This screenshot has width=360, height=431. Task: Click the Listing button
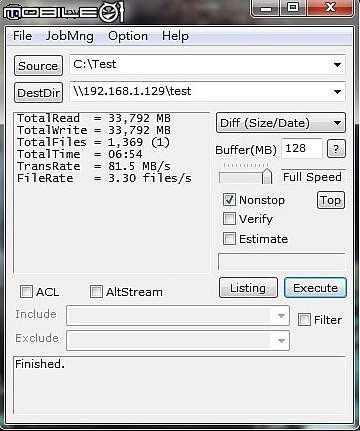[248, 288]
